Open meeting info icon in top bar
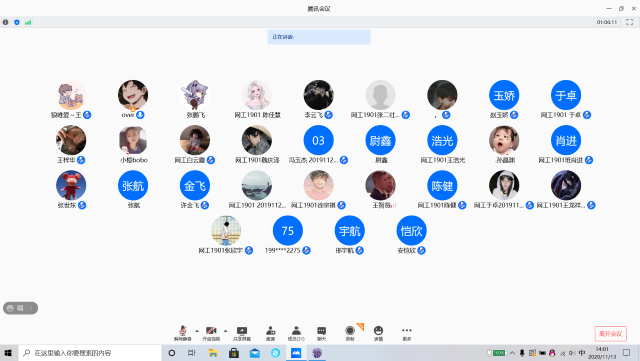The width and height of the screenshot is (640, 361). tap(5, 22)
